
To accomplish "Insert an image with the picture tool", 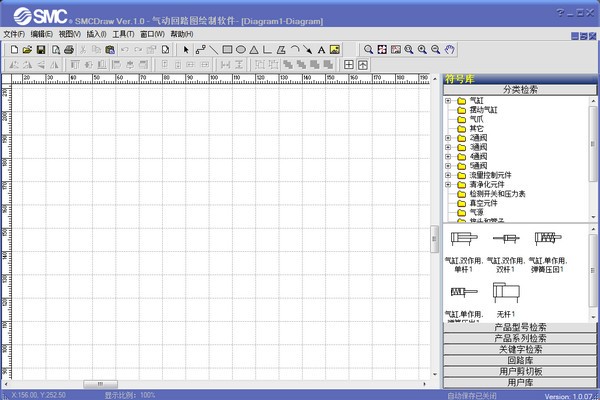I will pos(335,49).
